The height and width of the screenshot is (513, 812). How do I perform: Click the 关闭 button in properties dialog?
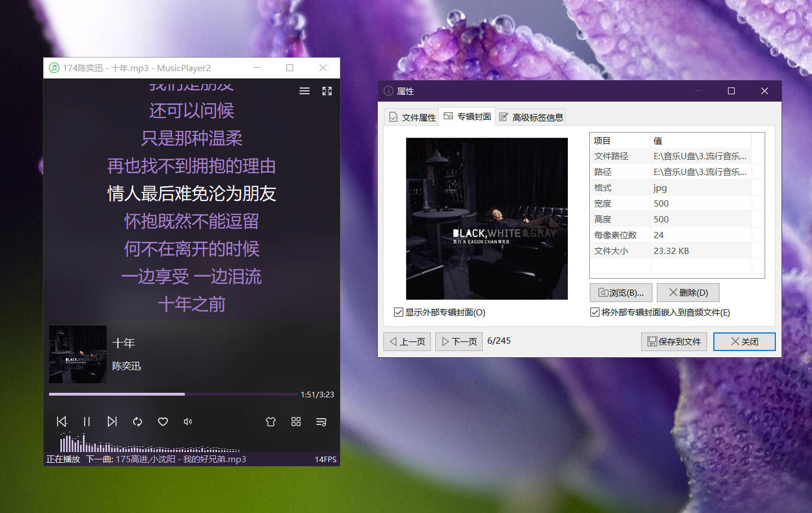coord(744,341)
